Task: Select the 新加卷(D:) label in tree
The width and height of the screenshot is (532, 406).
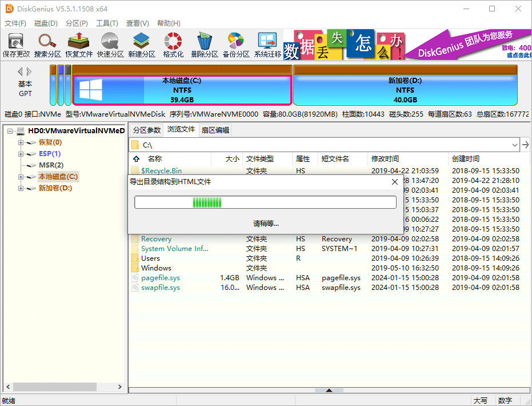Action: pyautogui.click(x=55, y=188)
